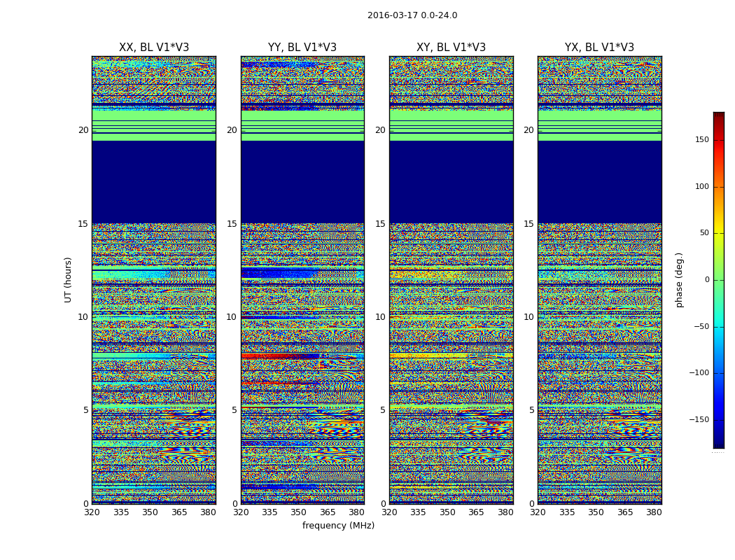Screen dimensions: 735x560
Task: Click the "phase (deg.)" colorbar label
Action: [x=679, y=280]
